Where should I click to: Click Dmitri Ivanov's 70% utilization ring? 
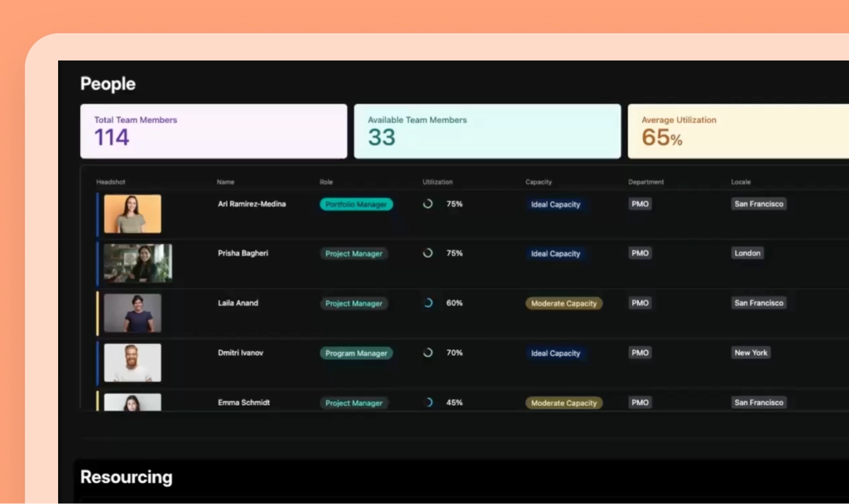pyautogui.click(x=427, y=353)
